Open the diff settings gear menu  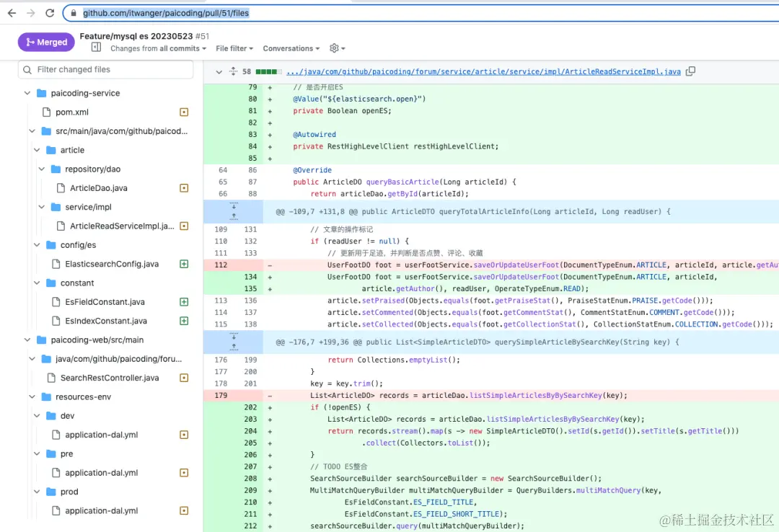coord(338,48)
